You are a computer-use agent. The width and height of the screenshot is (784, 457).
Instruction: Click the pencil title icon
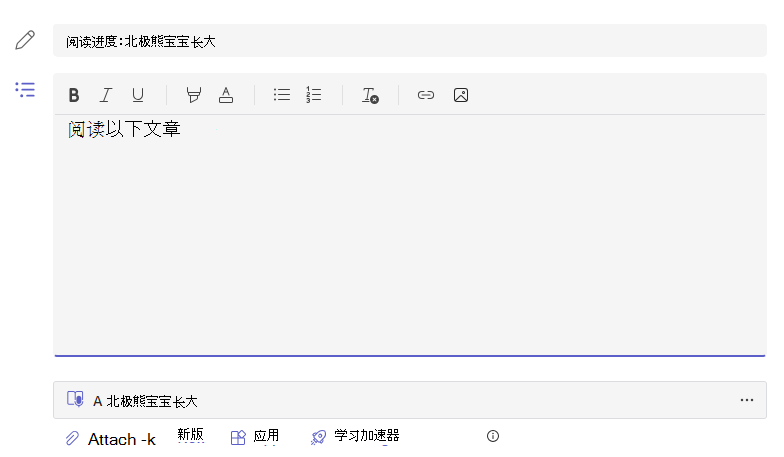coord(25,40)
